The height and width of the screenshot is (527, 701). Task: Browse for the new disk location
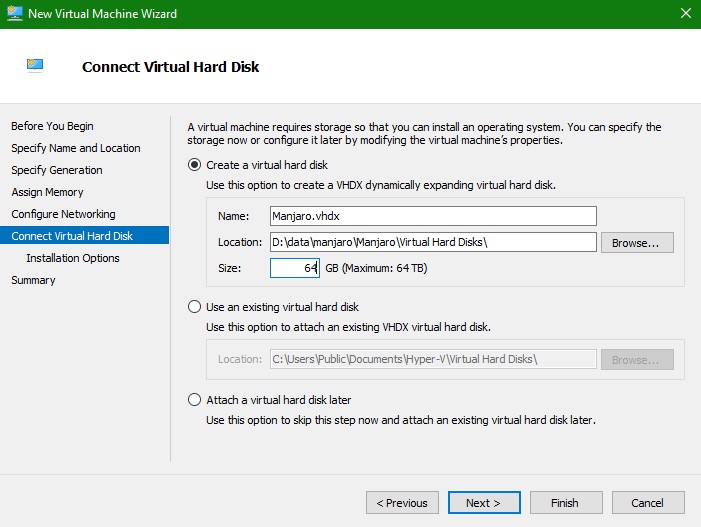tap(637, 242)
